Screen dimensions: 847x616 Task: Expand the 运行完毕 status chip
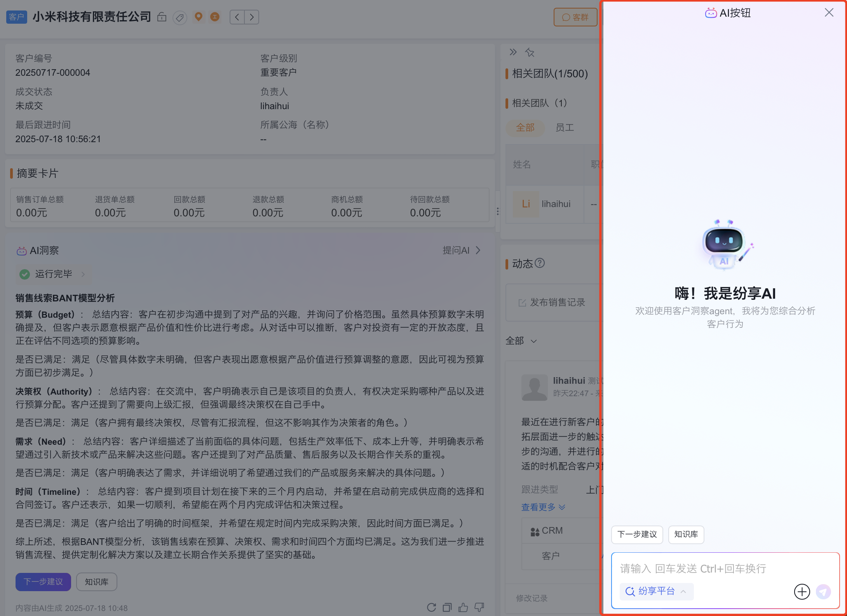[54, 274]
